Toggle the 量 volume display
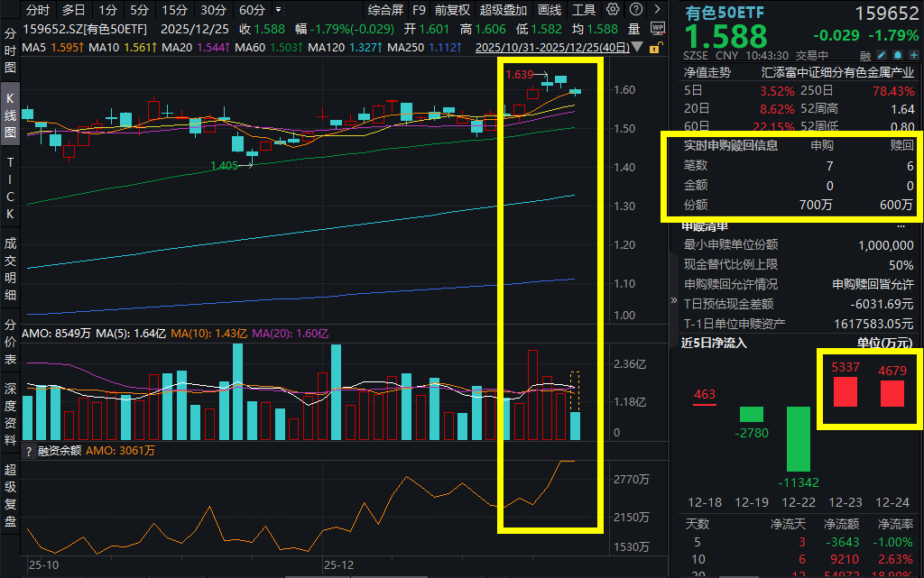 [634, 27]
